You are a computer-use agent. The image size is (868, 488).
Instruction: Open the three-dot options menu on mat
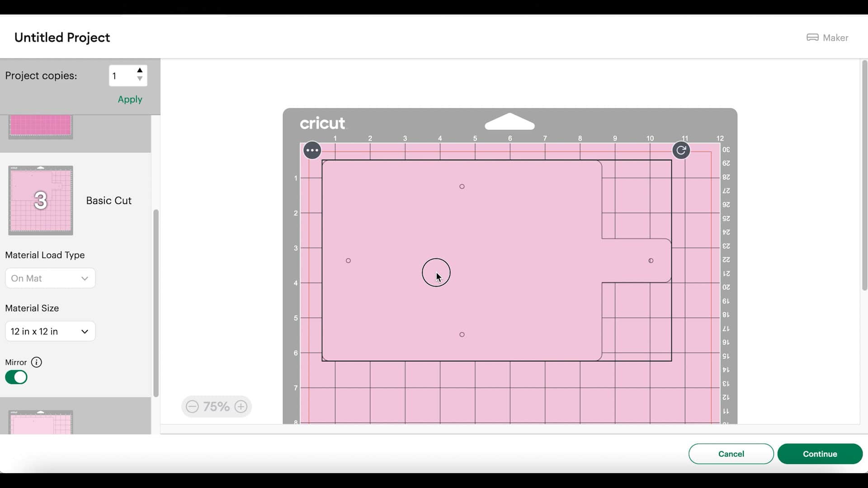point(312,150)
